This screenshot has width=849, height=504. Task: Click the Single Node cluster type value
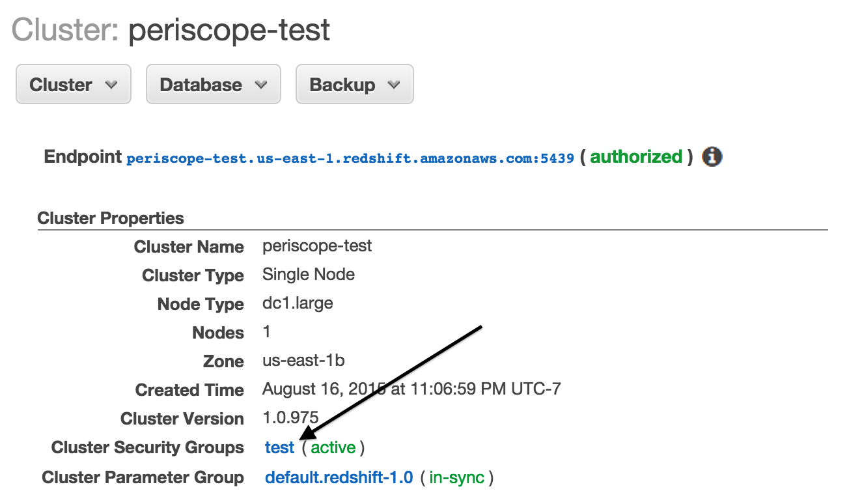[309, 274]
